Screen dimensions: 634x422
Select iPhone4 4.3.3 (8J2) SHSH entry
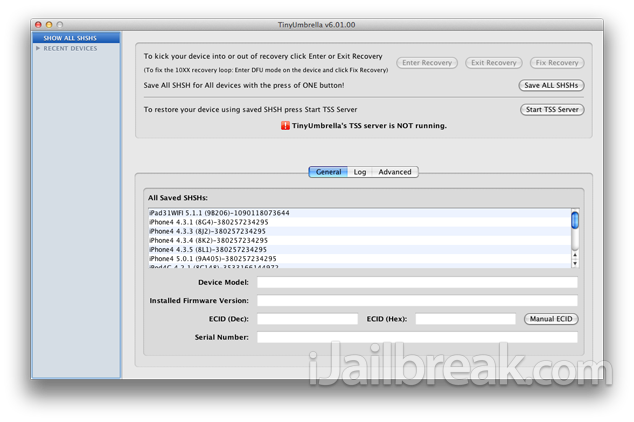(x=359, y=231)
